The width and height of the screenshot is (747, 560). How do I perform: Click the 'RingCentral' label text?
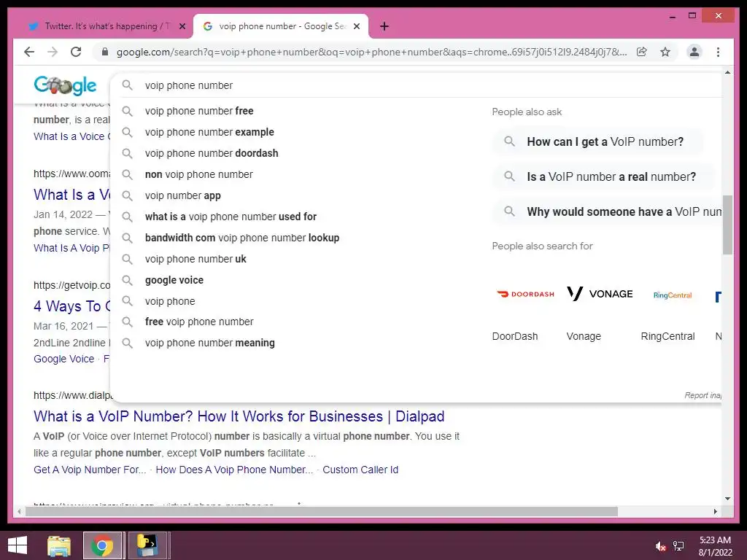coord(667,336)
